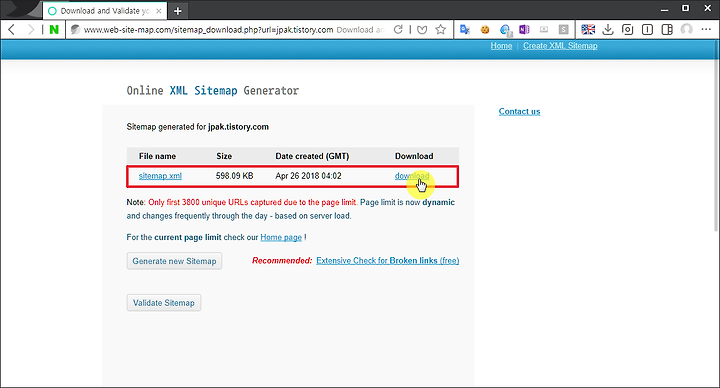Click the File name column header
This screenshot has width=720, height=388.
point(158,156)
